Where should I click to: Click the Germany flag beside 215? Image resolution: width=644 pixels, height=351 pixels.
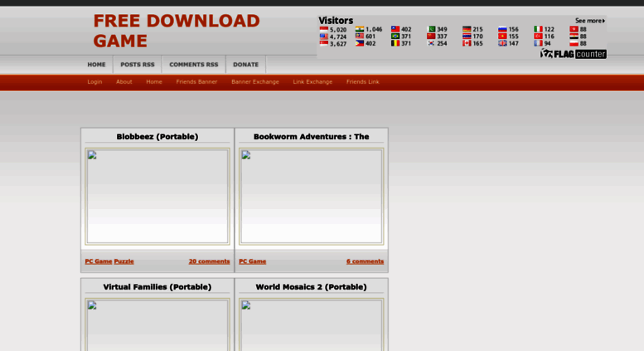pos(467,29)
